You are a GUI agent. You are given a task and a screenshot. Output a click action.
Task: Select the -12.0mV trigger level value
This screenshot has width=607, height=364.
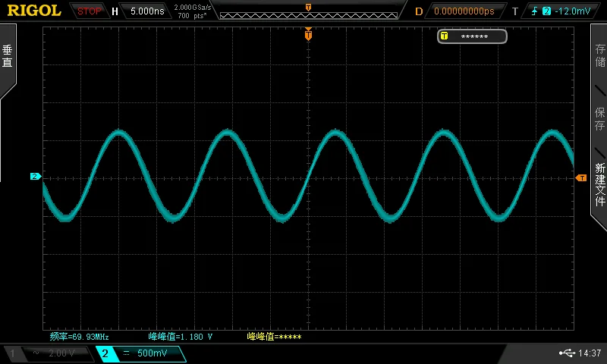573,11
